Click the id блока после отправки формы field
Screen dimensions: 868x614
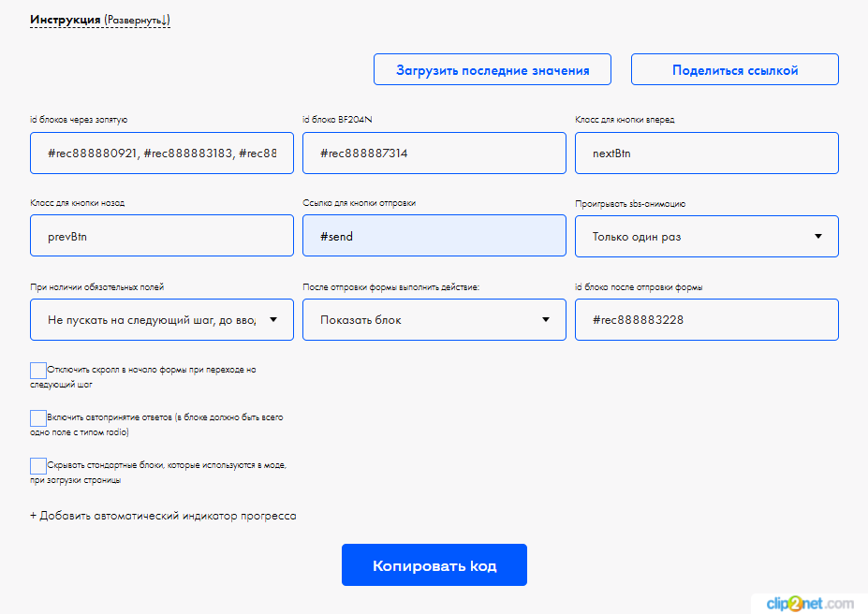click(706, 320)
